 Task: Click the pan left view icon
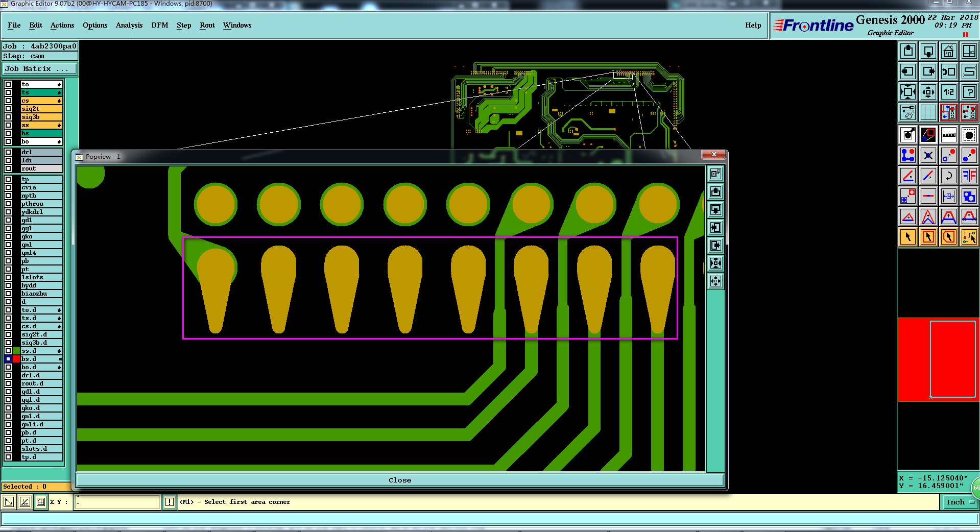pos(908,71)
